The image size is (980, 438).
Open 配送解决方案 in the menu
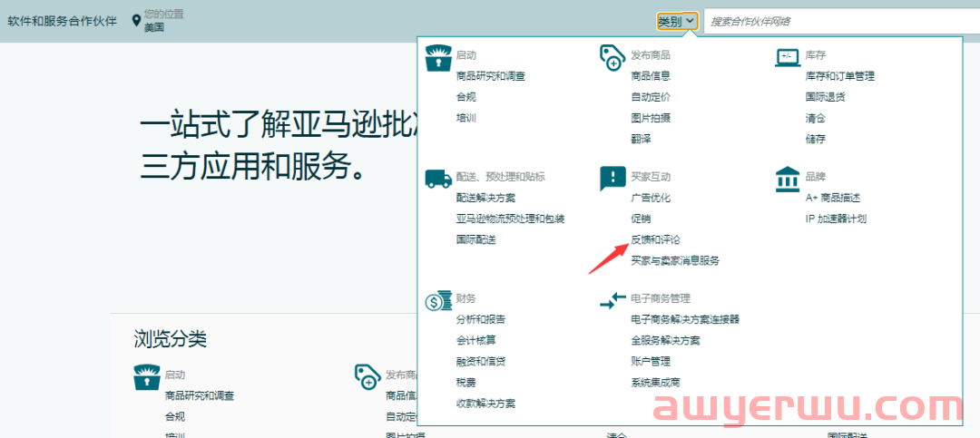click(x=485, y=198)
